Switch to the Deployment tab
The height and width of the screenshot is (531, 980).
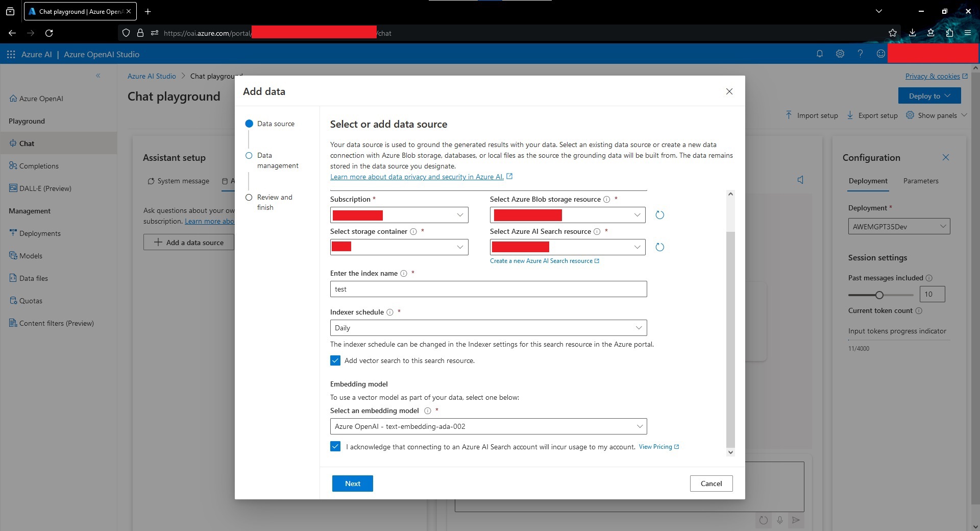point(868,181)
